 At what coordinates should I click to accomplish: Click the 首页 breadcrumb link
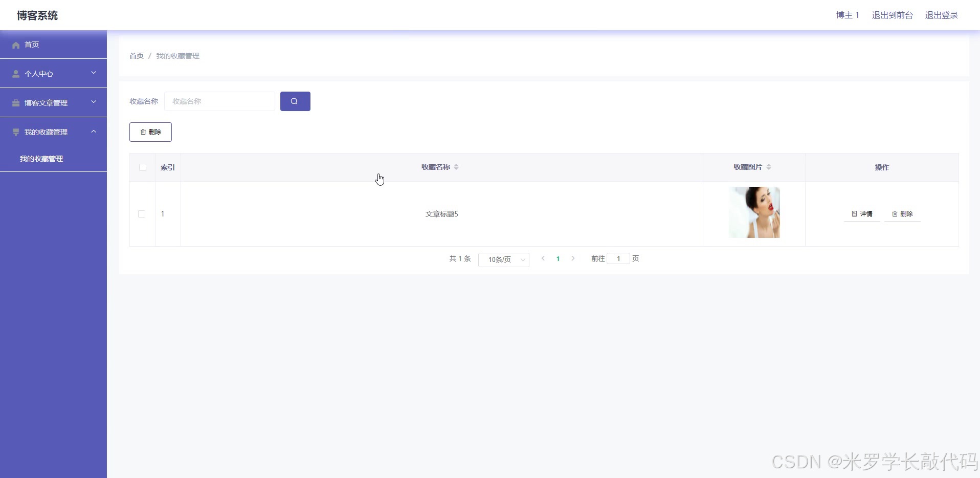coord(136,56)
